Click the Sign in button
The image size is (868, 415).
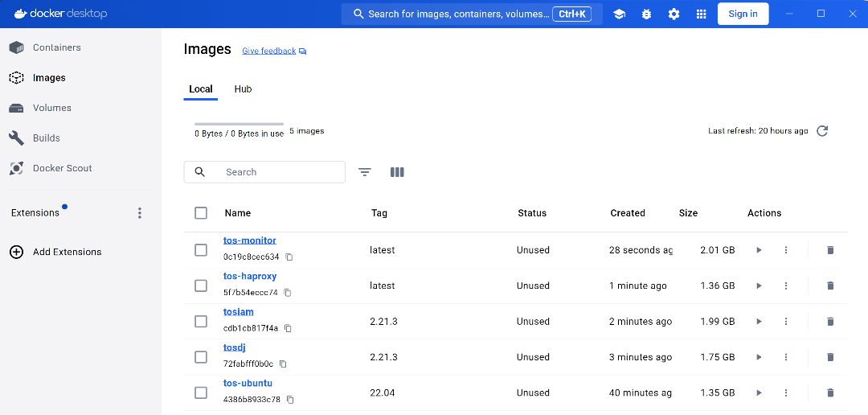coord(743,14)
